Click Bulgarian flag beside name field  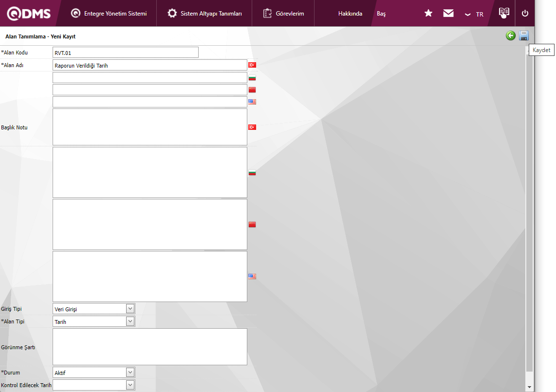coord(252,77)
